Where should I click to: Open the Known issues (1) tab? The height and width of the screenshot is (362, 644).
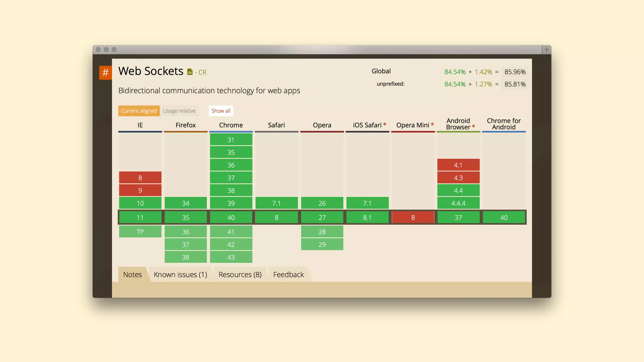pos(180,275)
